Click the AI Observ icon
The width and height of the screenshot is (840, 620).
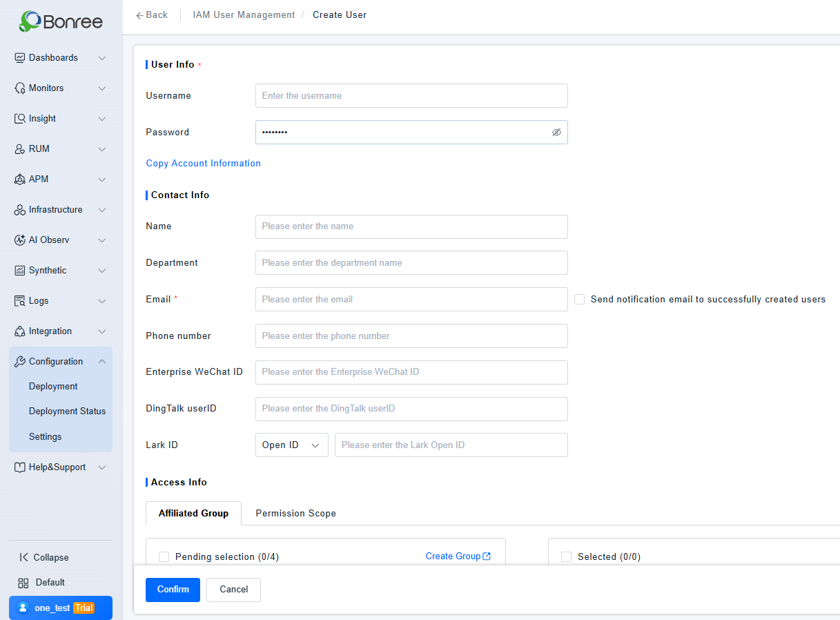(20, 240)
